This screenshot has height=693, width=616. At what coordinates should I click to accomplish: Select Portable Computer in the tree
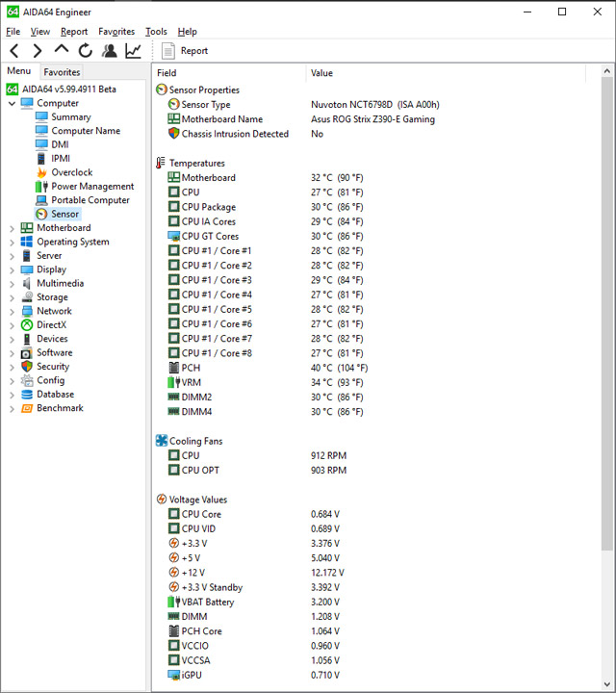(90, 200)
